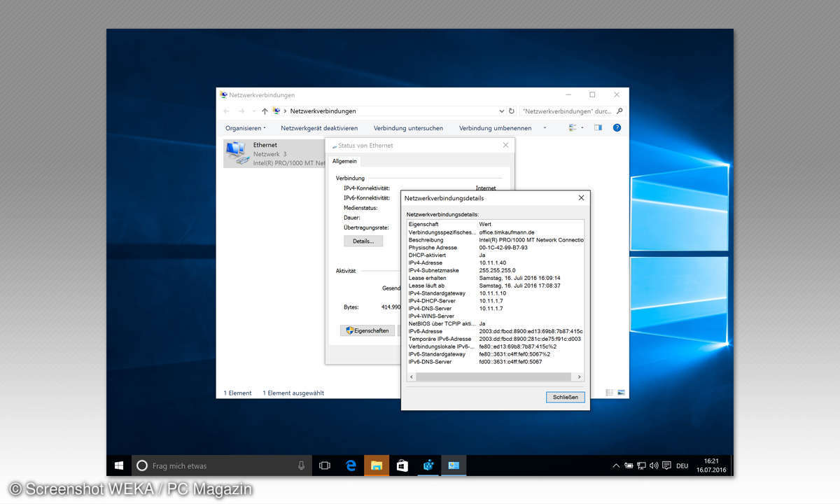Open the view options dropdown arrow
Viewport: 840px width, 504px height.
(x=582, y=128)
